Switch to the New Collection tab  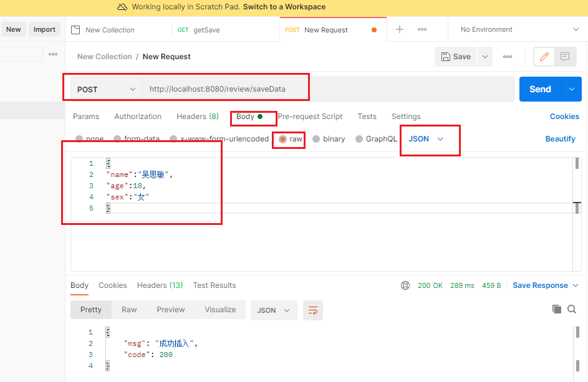(110, 30)
